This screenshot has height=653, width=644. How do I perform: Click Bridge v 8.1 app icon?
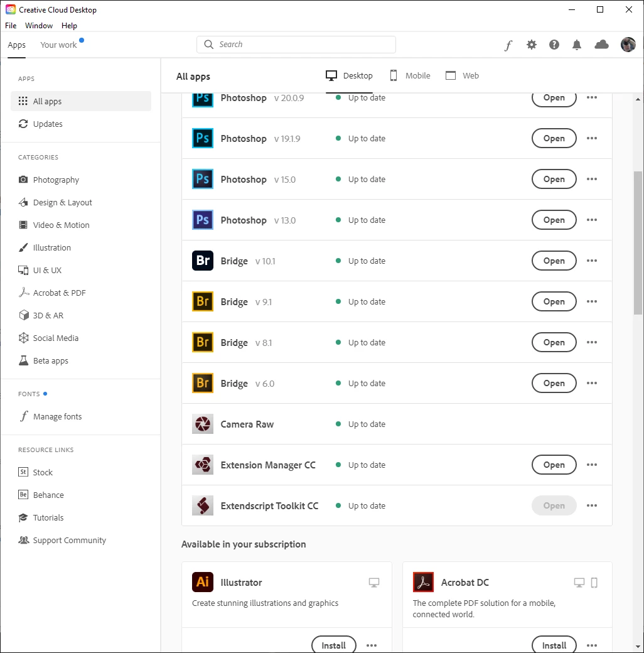[x=203, y=342]
